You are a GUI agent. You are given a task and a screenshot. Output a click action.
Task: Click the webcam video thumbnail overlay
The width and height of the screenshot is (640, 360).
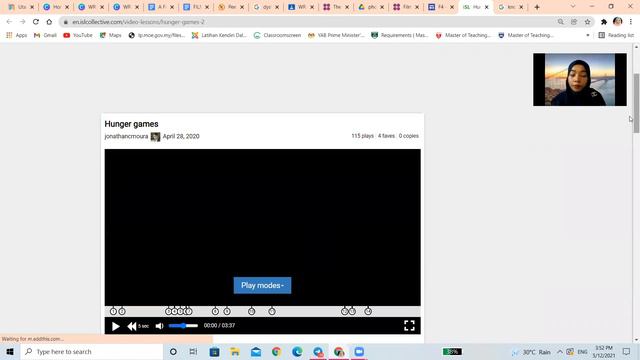tap(580, 80)
